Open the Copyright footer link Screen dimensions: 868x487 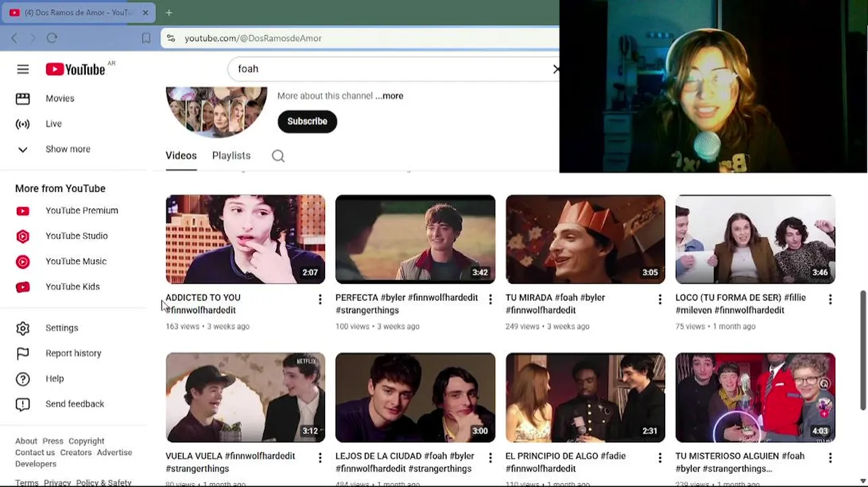87,441
